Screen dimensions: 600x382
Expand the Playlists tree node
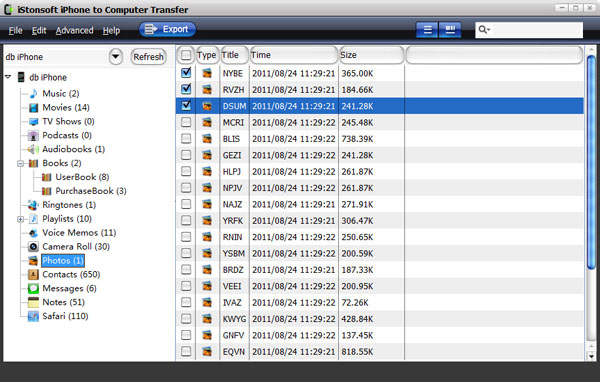point(21,219)
